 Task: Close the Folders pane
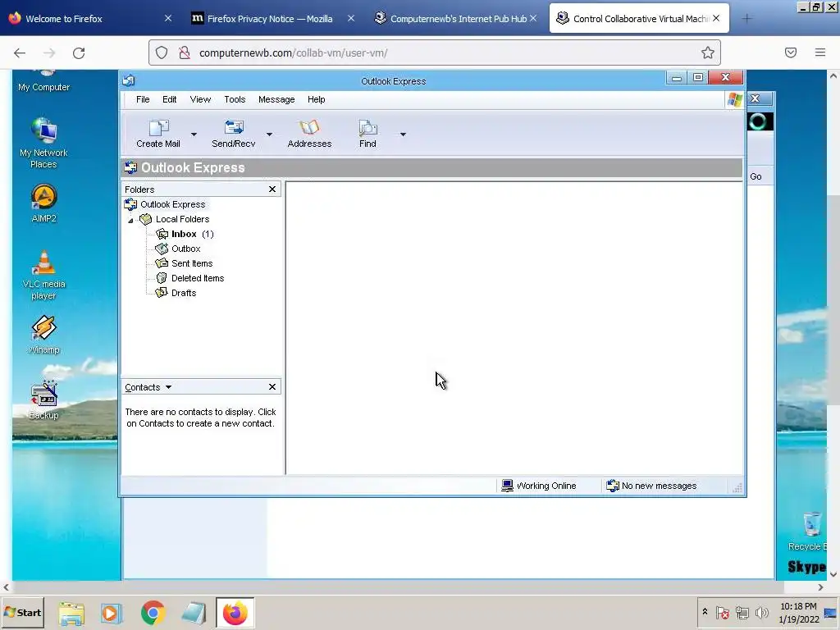[272, 189]
